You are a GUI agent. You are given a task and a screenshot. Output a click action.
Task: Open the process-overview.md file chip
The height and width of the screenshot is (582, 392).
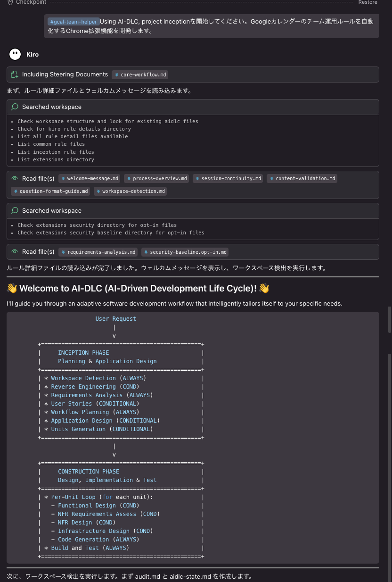[x=157, y=179]
